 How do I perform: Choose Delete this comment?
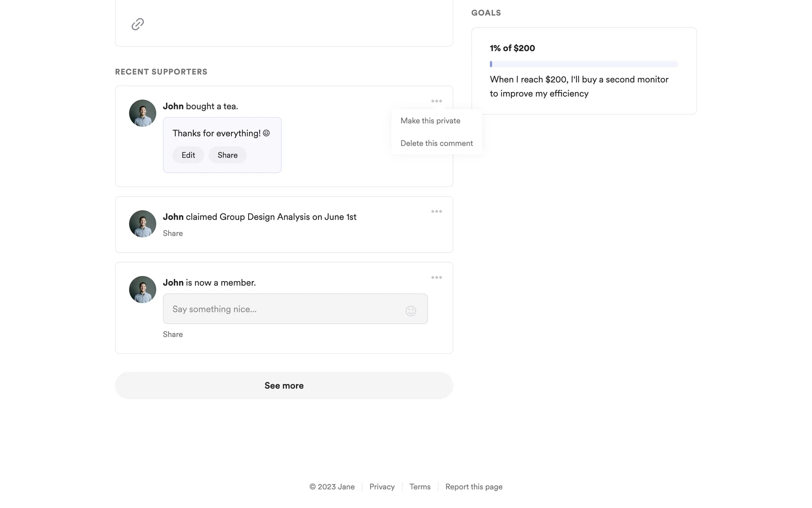pyautogui.click(x=436, y=143)
